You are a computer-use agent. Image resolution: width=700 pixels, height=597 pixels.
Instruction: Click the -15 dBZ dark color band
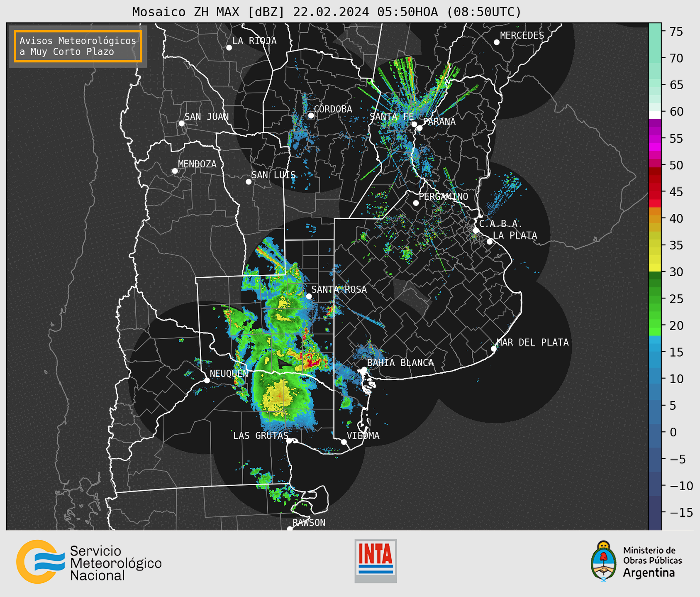coord(655,513)
